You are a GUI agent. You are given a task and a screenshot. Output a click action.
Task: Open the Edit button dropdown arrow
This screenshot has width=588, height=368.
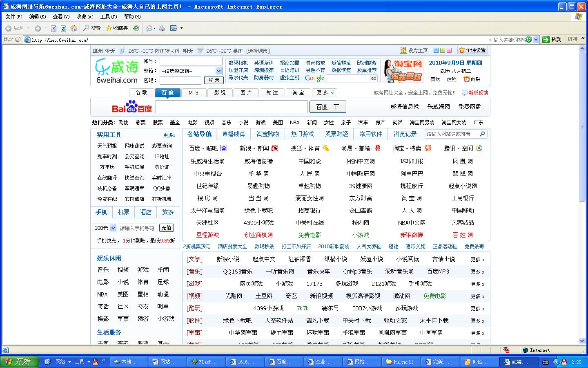(x=181, y=28)
